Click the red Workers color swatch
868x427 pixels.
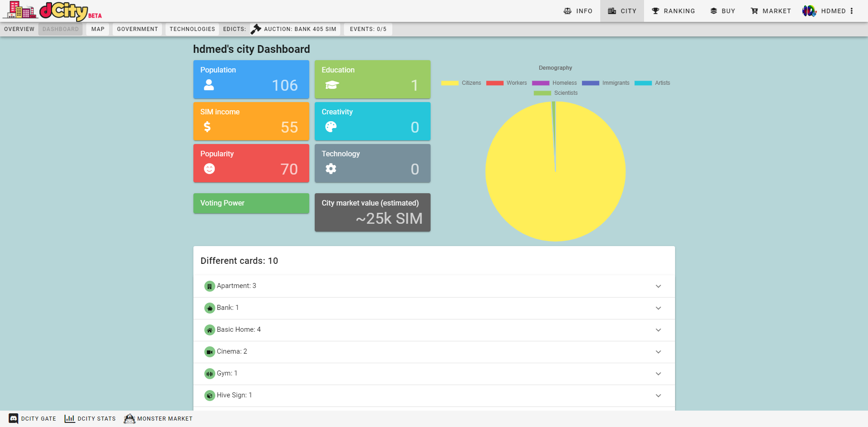[x=495, y=83]
